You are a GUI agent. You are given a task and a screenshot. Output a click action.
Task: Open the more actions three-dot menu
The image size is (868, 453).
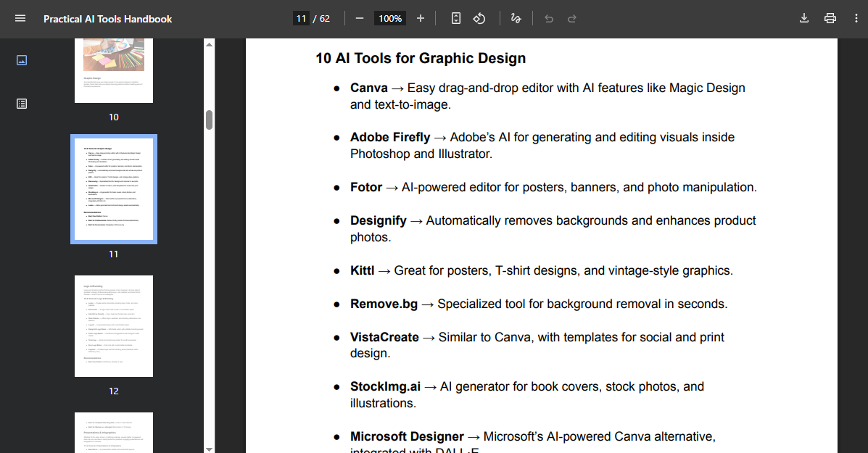click(x=856, y=18)
